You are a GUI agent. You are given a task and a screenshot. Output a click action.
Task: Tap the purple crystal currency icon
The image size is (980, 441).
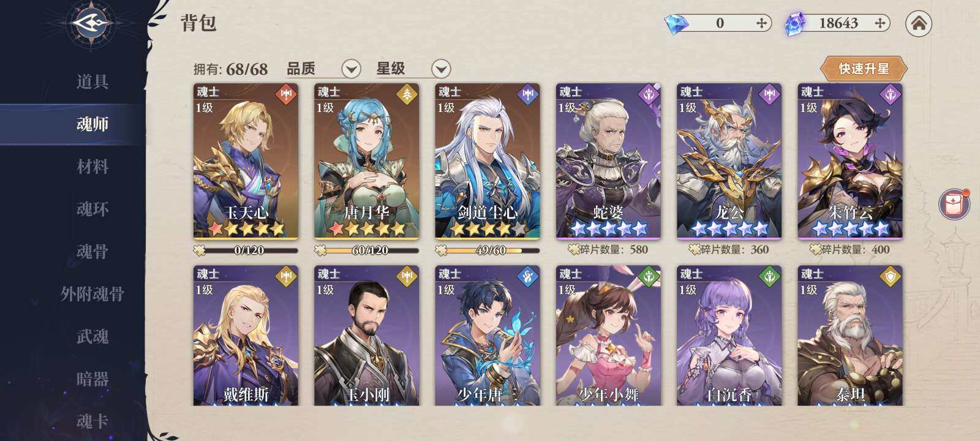click(795, 24)
